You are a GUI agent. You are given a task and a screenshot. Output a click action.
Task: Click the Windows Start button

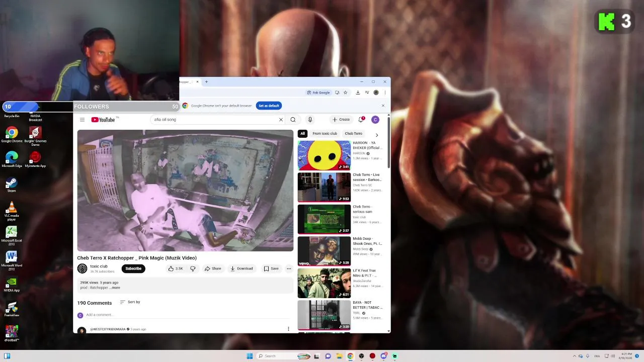(x=250, y=356)
